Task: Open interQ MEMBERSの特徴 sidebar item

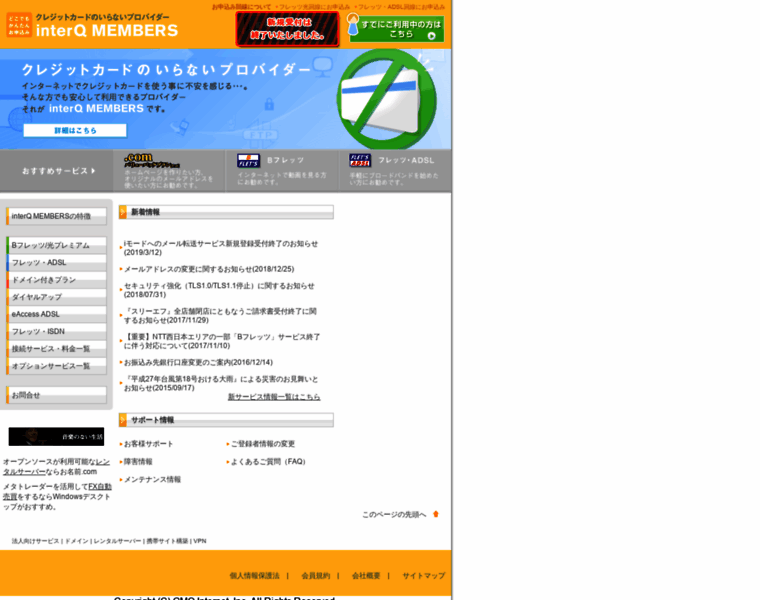Action: point(56,216)
